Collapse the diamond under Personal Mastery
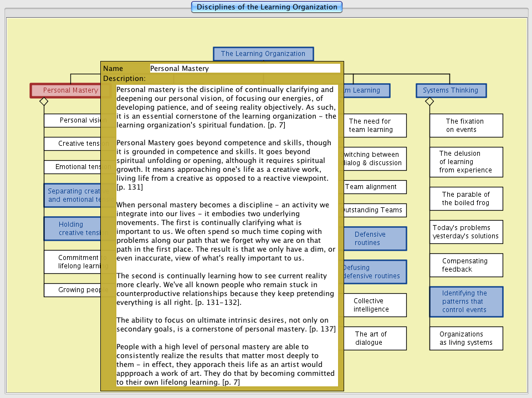Viewport: 532px width, 398px height. [44, 101]
